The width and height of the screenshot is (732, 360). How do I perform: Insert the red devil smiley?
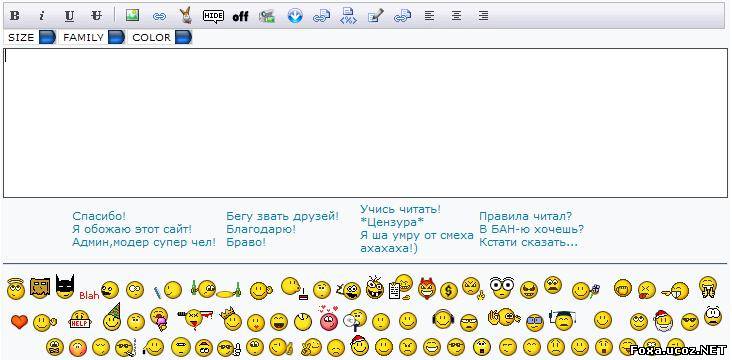point(427,289)
